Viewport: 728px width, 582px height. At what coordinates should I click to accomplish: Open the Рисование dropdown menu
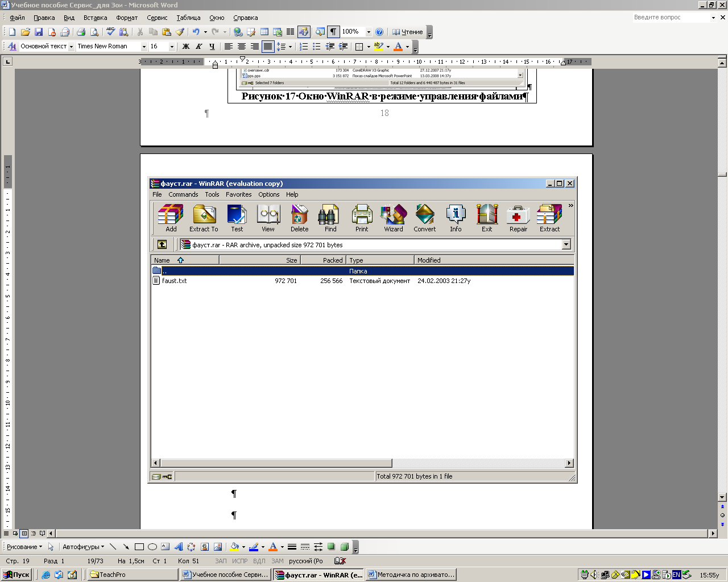(24, 547)
